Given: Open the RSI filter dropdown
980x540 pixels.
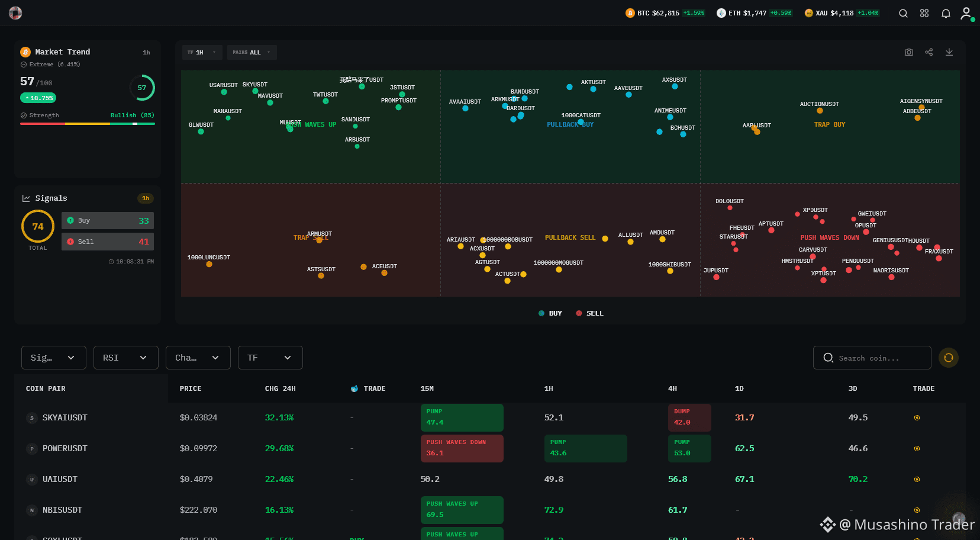Looking at the screenshot, I should click(126, 358).
